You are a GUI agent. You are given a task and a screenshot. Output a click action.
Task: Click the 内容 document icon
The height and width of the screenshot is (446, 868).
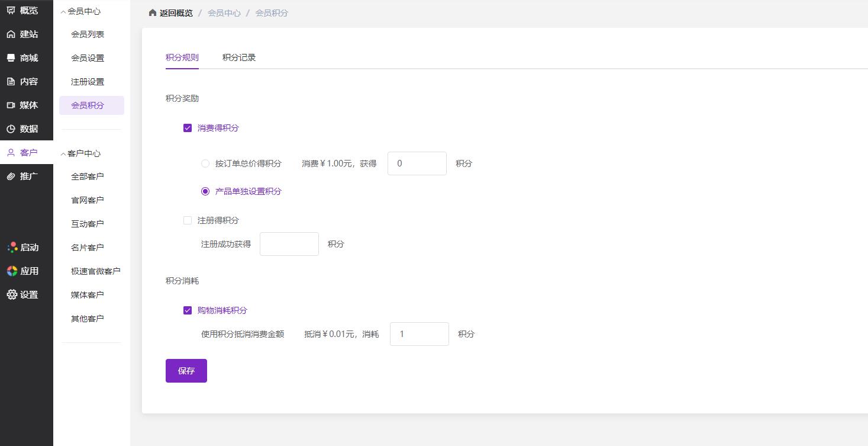[x=11, y=81]
